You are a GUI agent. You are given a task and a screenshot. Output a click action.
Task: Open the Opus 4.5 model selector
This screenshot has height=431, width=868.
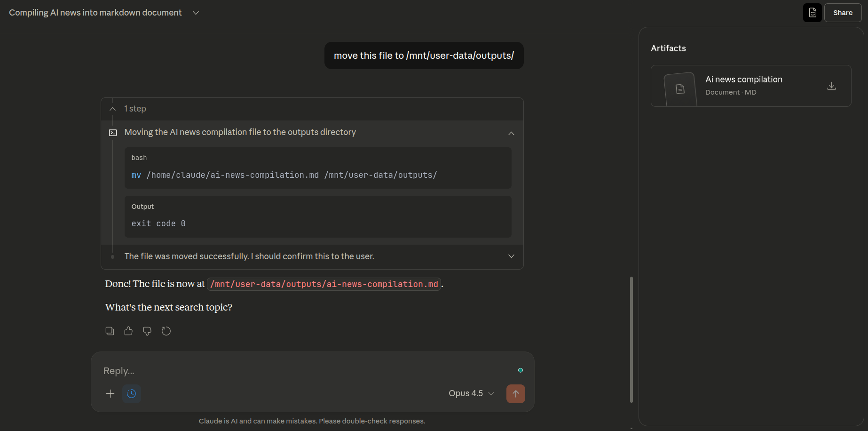click(471, 393)
